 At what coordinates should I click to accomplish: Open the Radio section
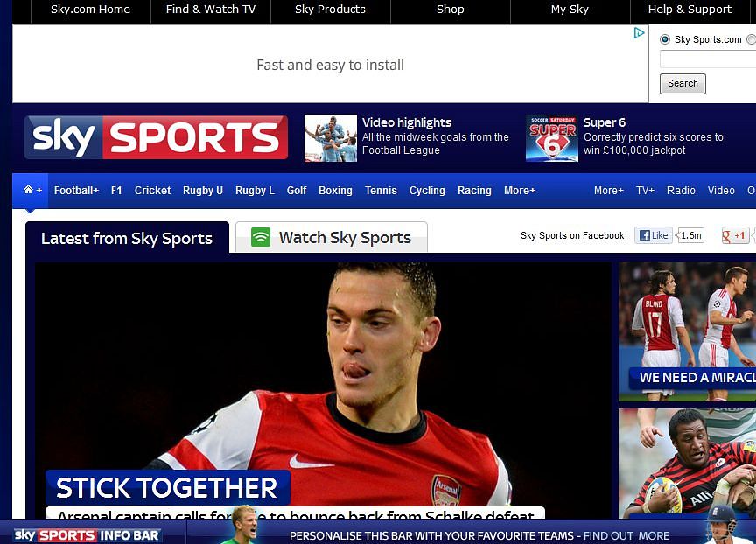681,191
